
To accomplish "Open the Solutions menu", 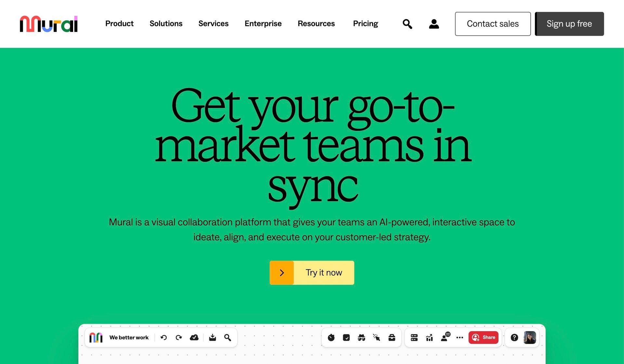I will [x=166, y=24].
